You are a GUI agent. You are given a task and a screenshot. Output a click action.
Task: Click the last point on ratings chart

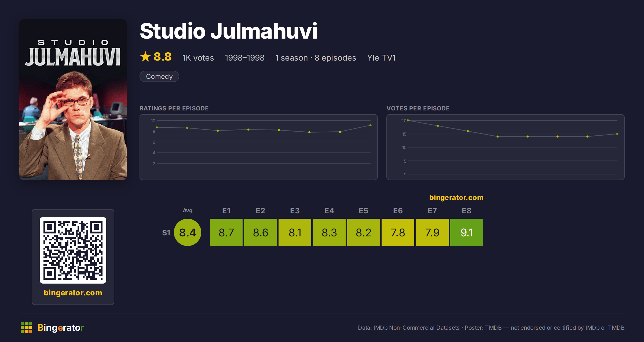371,125
